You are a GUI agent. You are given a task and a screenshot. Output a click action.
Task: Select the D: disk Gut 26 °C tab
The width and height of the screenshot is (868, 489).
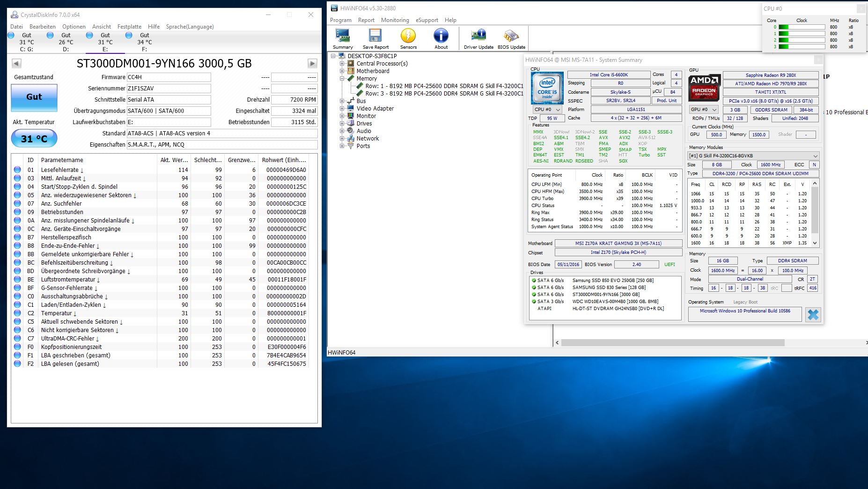[62, 42]
